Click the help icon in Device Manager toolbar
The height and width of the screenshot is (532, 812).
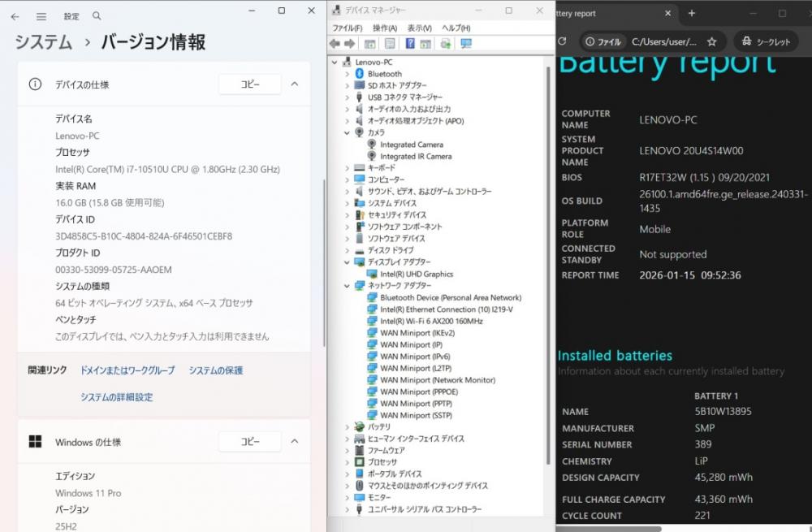point(410,44)
